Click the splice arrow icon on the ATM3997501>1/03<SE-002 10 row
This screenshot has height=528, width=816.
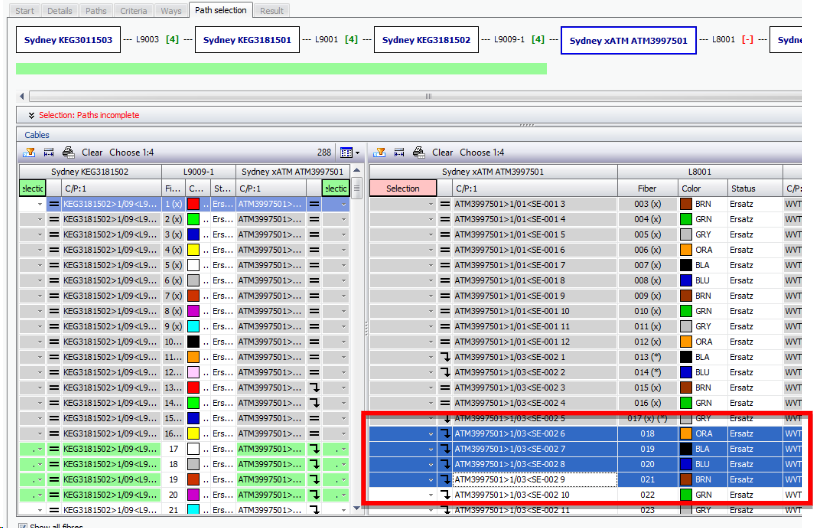click(x=445, y=495)
